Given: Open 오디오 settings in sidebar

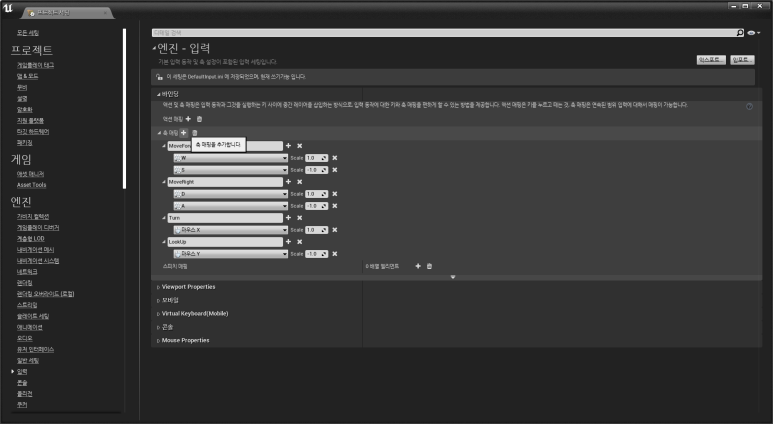Looking at the screenshot, I should (25, 339).
